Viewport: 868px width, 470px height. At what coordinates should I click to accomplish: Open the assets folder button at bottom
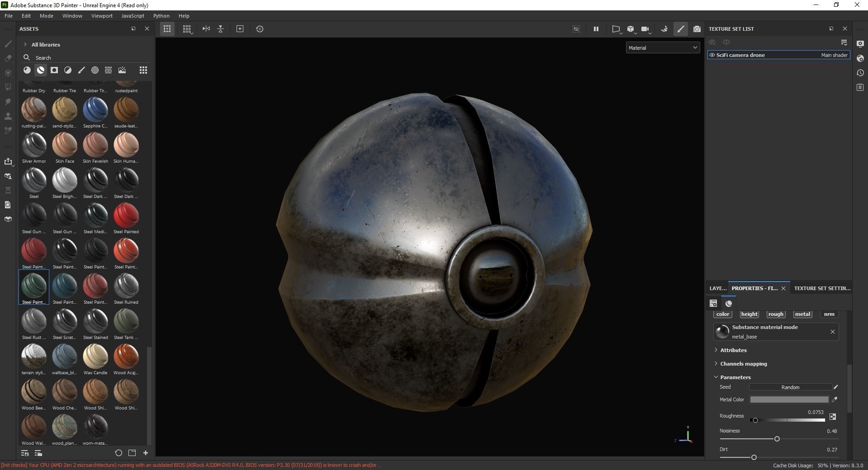132,453
